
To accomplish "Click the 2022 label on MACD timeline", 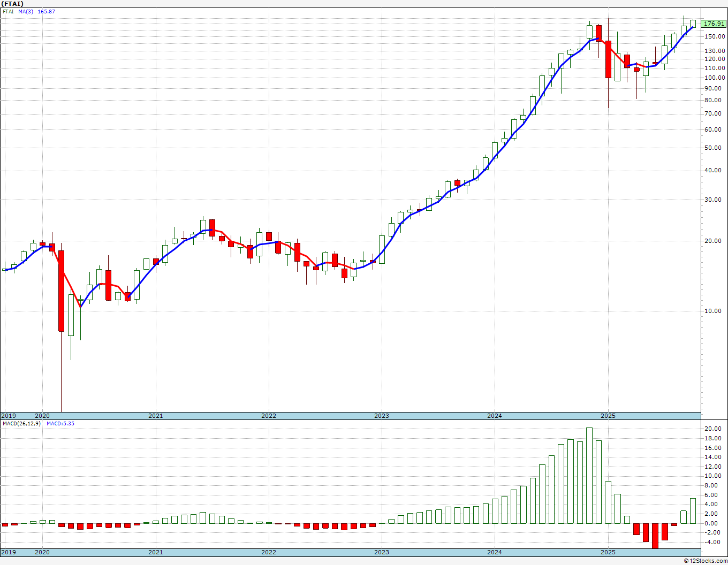I will 269,552.
